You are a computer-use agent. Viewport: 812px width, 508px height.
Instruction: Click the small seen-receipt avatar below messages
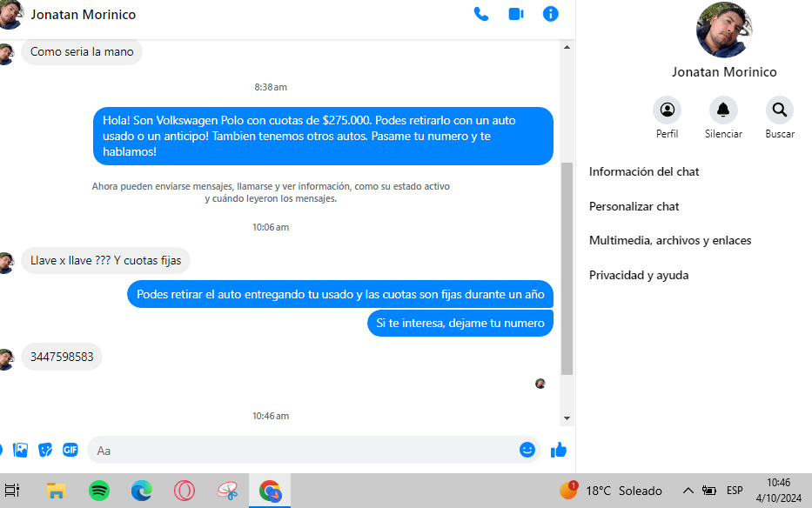pyautogui.click(x=540, y=384)
